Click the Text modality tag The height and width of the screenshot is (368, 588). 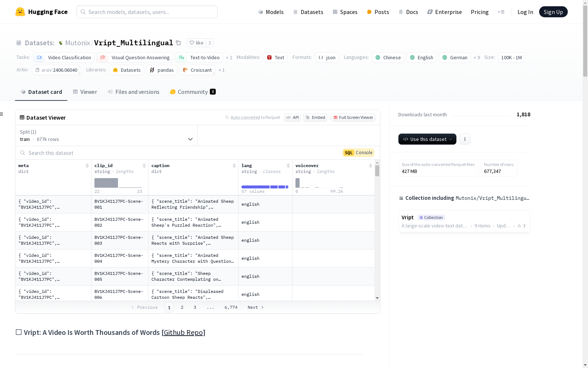(x=275, y=57)
